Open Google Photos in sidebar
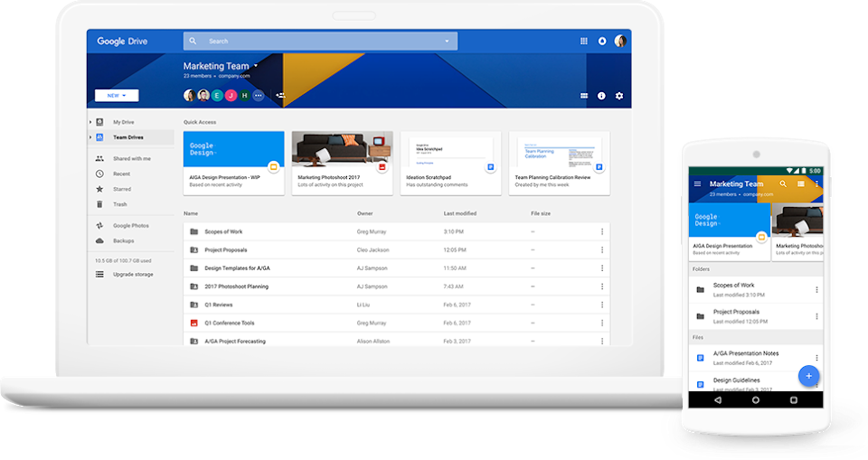 tap(130, 225)
